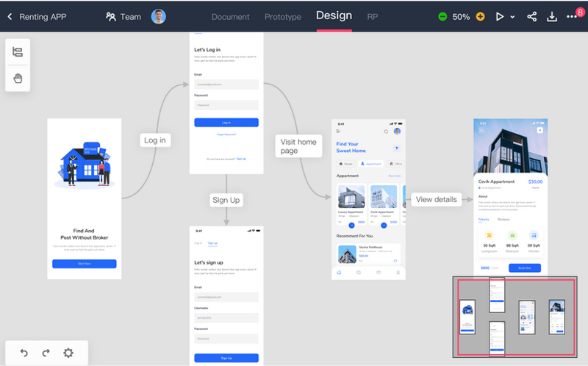Click the Username field on sign up screen
Viewport: 588px width, 366px height.
(226, 317)
